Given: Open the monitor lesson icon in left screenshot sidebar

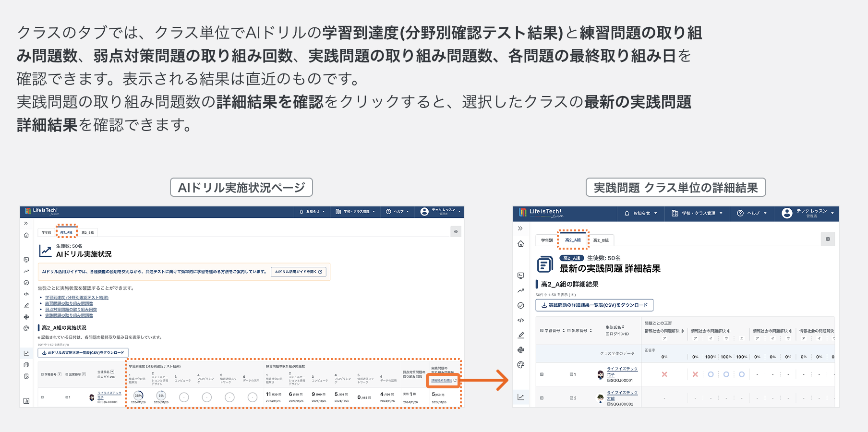Looking at the screenshot, I should (x=26, y=260).
